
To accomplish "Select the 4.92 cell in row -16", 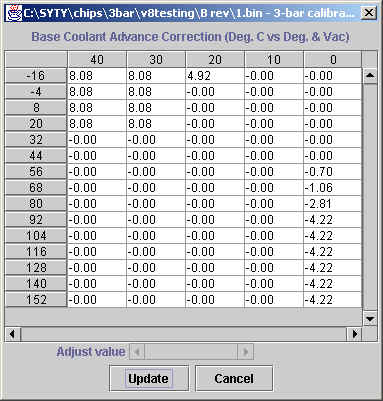I will [215, 76].
